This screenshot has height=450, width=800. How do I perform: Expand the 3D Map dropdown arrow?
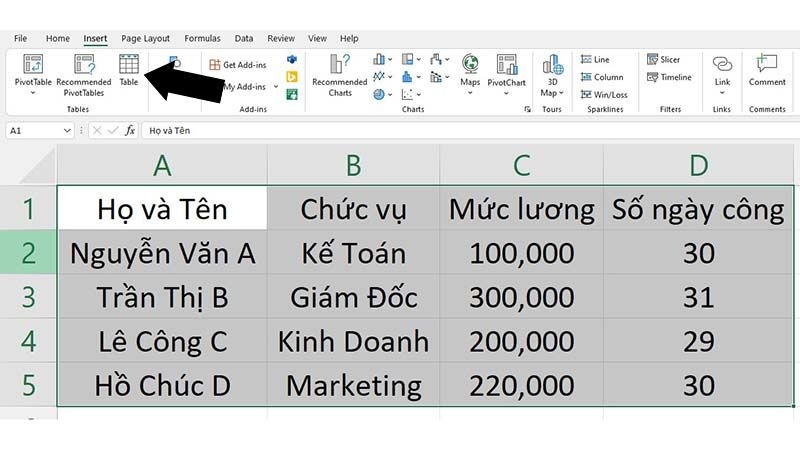point(561,93)
